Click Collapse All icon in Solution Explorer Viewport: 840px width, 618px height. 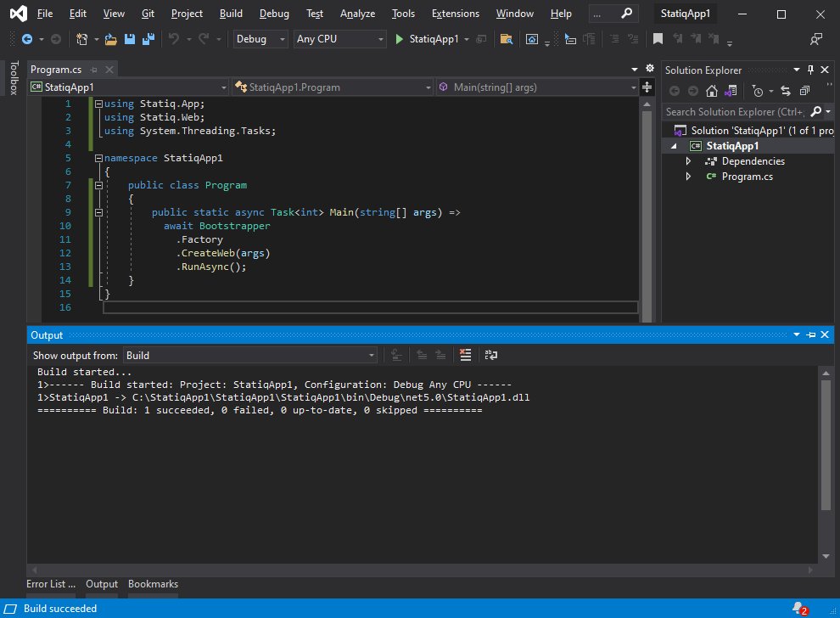[804, 91]
